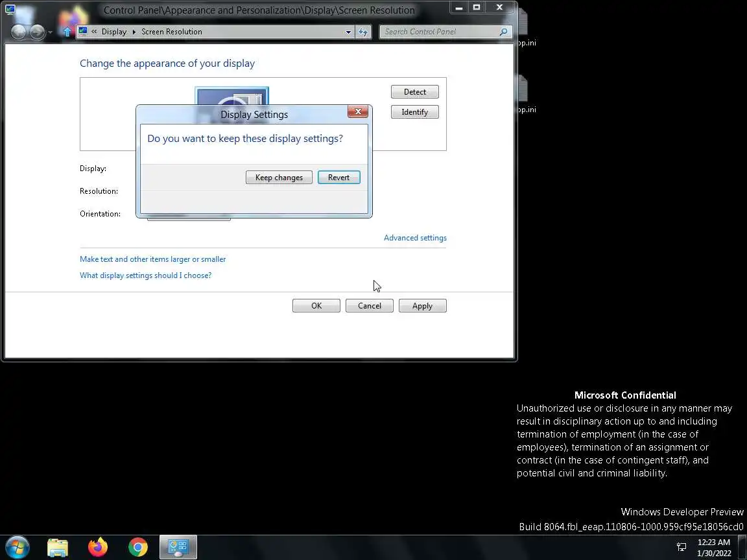Select the monitor preview thumbnail

coord(232,96)
